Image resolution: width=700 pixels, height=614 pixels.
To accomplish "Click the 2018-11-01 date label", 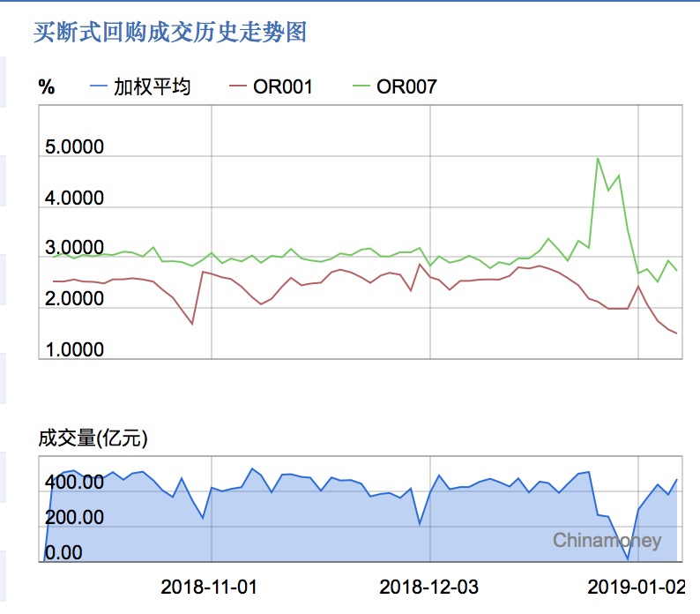I will coord(209,588).
